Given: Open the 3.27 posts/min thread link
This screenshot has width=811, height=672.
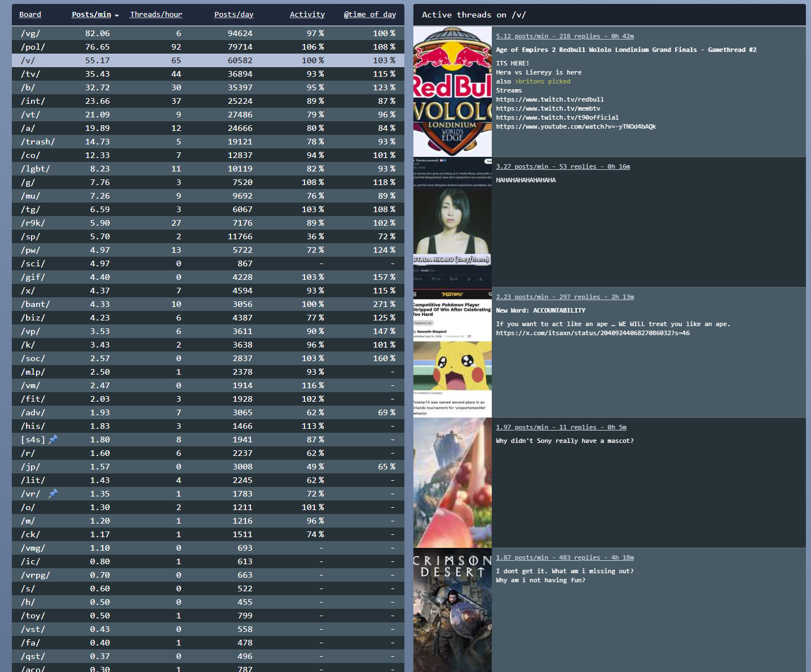Looking at the screenshot, I should 563,166.
